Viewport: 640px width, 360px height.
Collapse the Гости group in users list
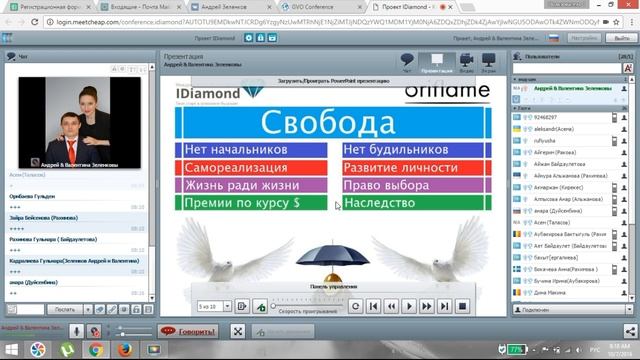(x=515, y=108)
